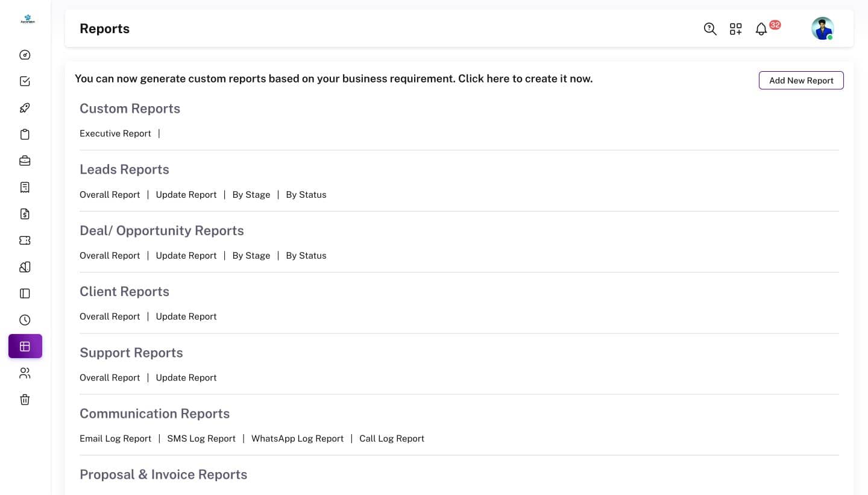
Task: Click the highlighted Reports table icon
Action: [x=25, y=346]
